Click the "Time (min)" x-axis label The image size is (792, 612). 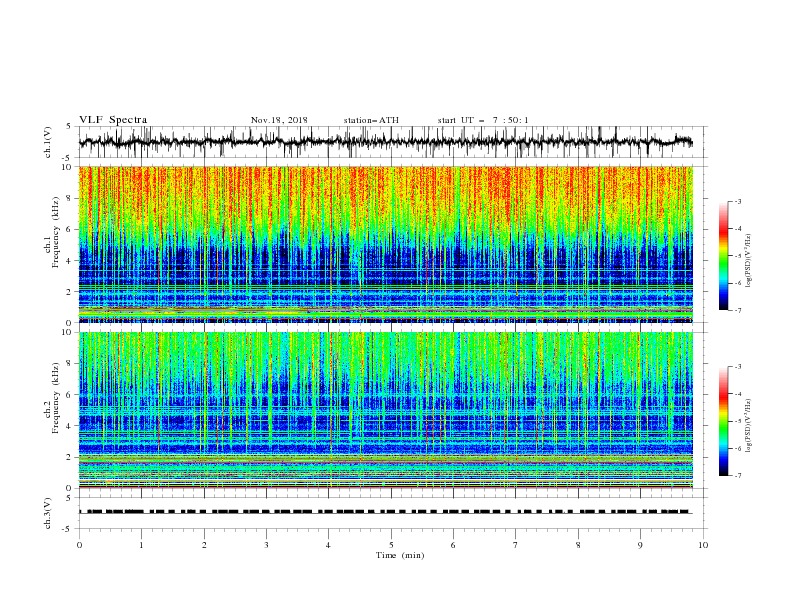[400, 555]
